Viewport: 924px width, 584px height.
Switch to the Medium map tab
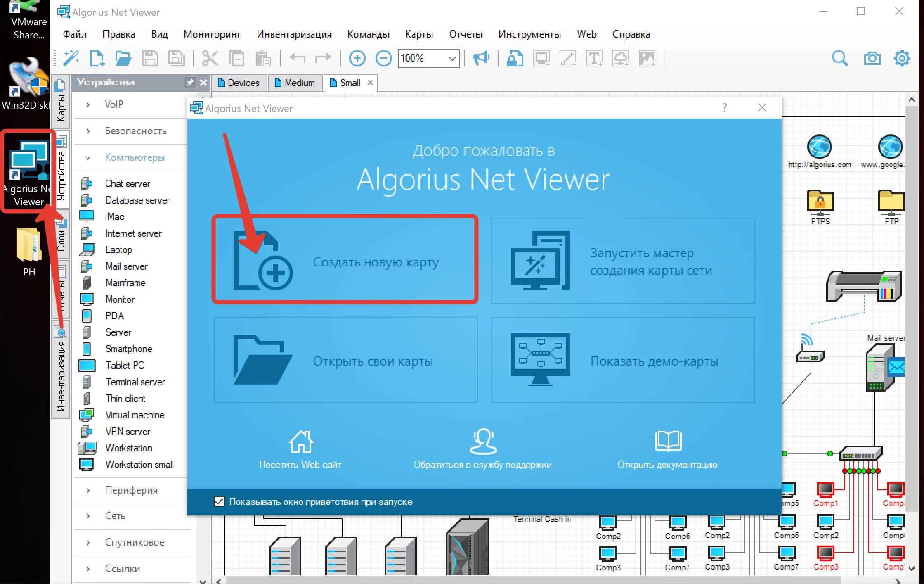click(x=295, y=83)
